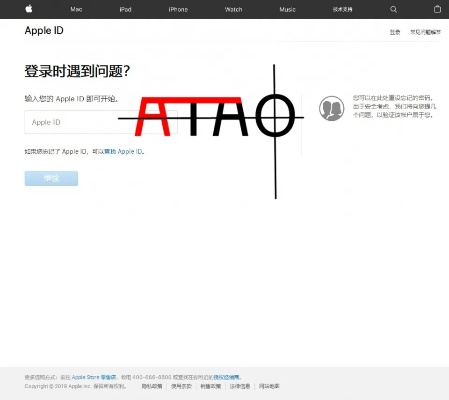The height and width of the screenshot is (400, 449).
Task: Click the Apple logo in the navigation bar
Action: [29, 9]
